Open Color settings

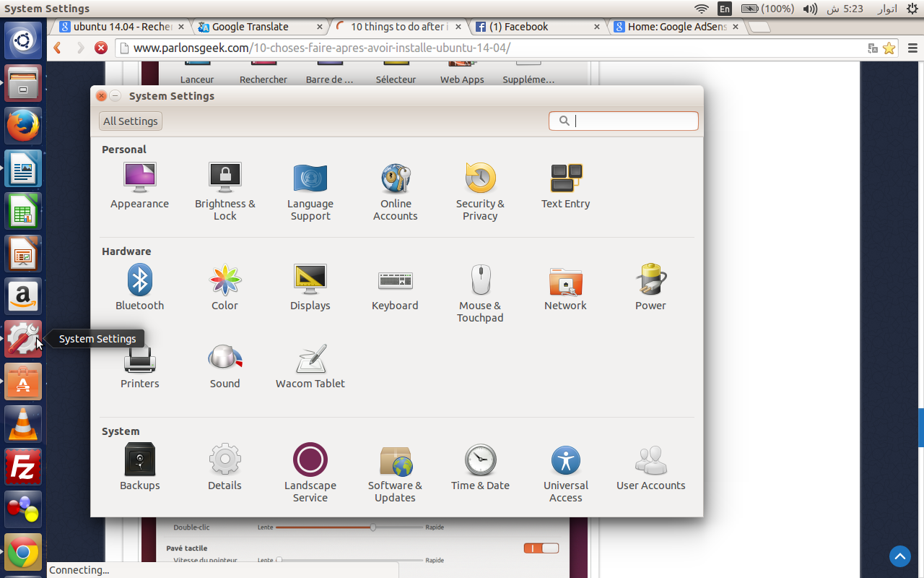[225, 288]
